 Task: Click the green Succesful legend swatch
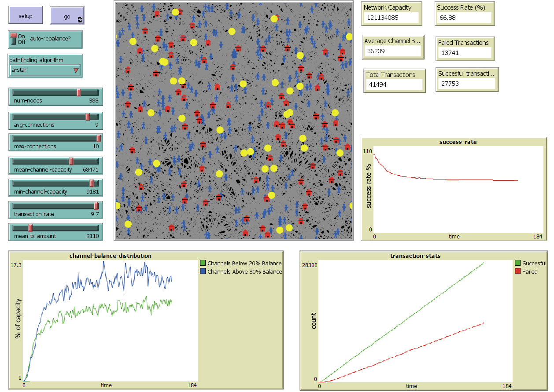[x=517, y=263]
